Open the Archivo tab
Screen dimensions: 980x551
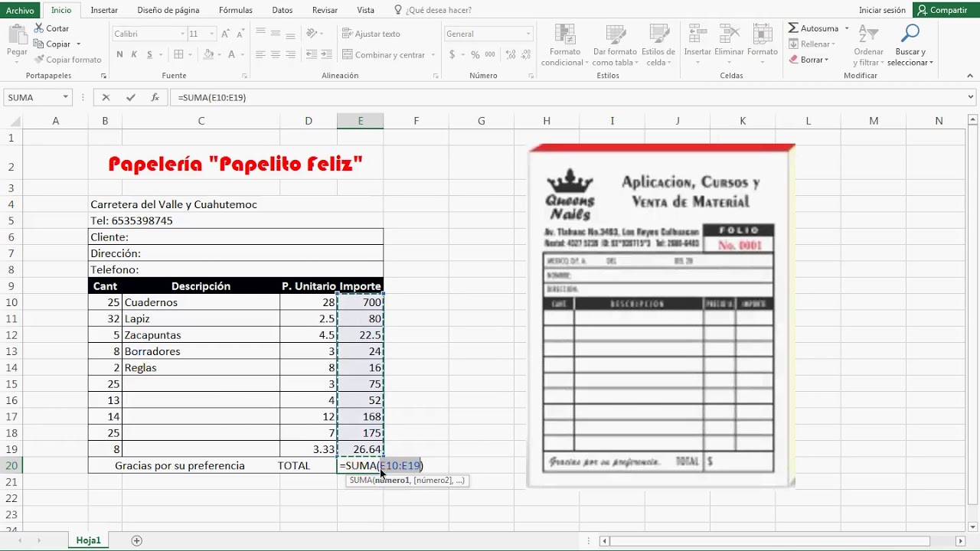(x=20, y=10)
